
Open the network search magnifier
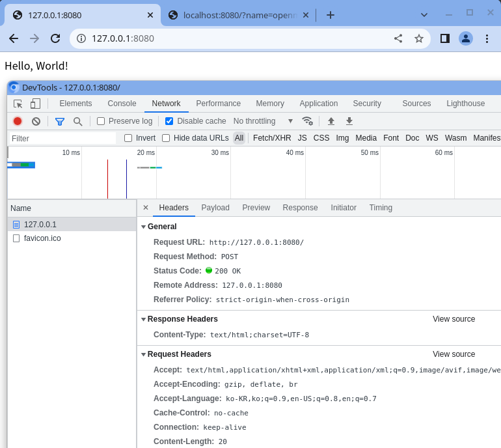click(x=78, y=121)
